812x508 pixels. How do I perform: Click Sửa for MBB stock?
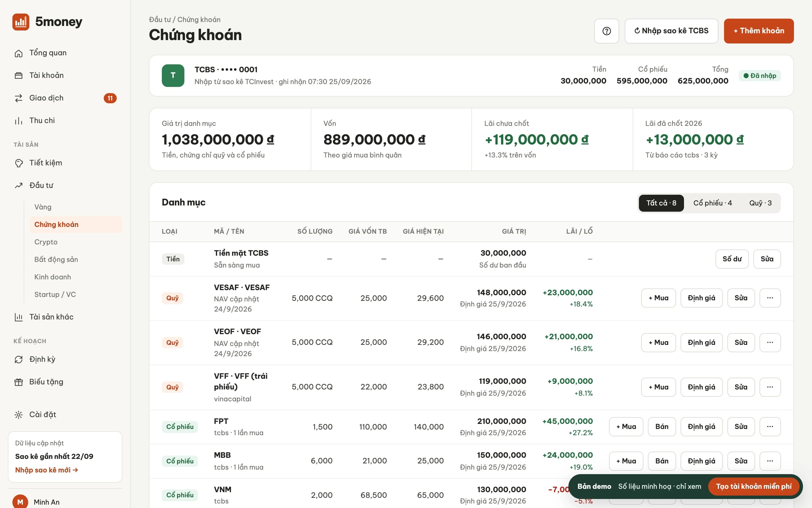(x=741, y=461)
